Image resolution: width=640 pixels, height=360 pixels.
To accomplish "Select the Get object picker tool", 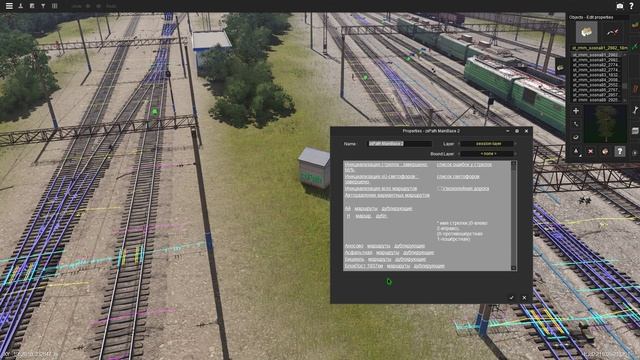I will coord(605,151).
